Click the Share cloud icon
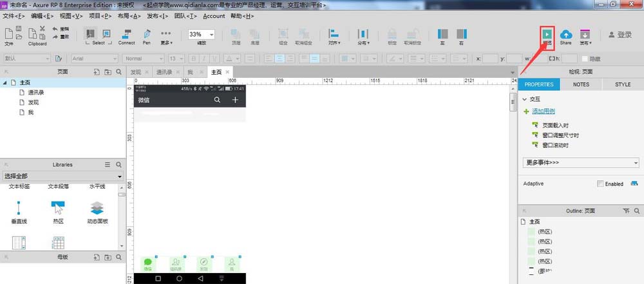Viewport: 644px width, 284px height. pos(565,34)
